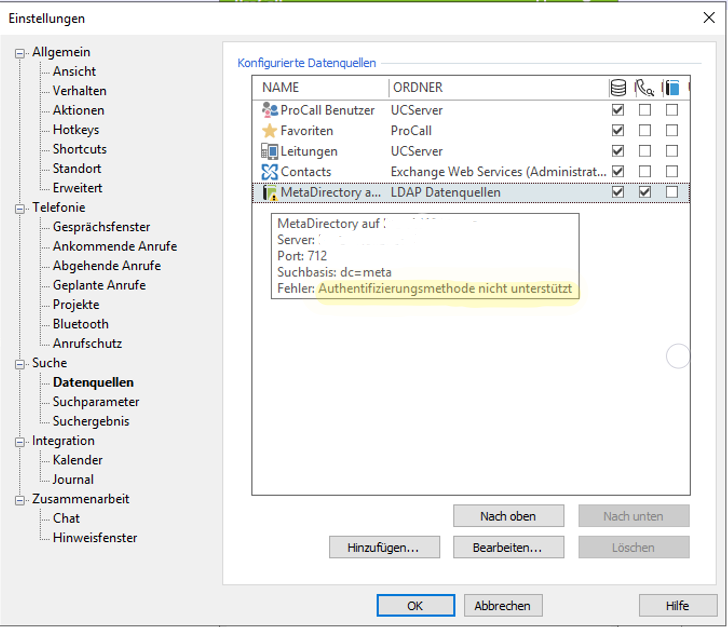This screenshot has height=627, width=728.
Task: Click the ProCall Benutzer users icon
Action: (x=269, y=110)
